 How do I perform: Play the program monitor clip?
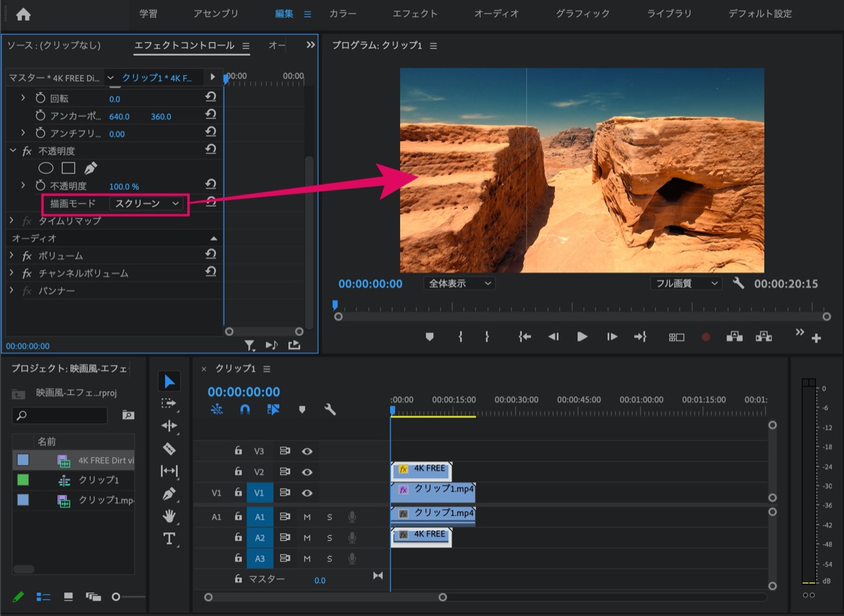tap(582, 337)
